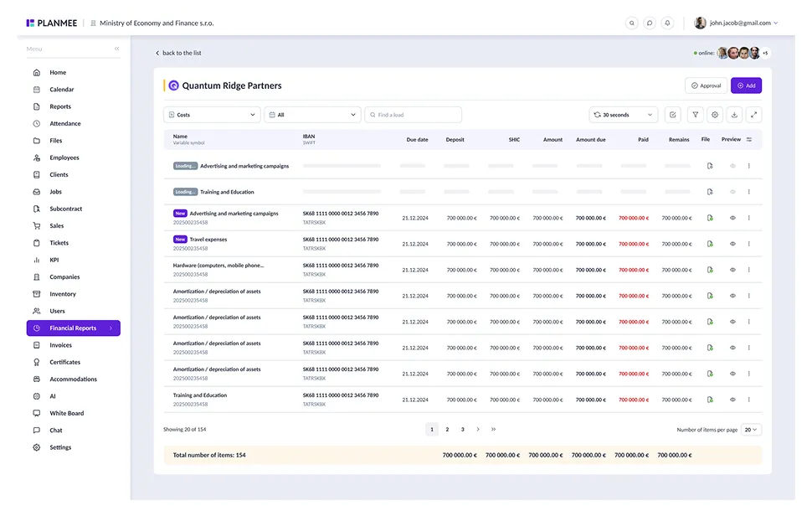Open john.jacob@gmail.com account dropdown
Viewport: 812px width, 511px height.
coord(737,23)
